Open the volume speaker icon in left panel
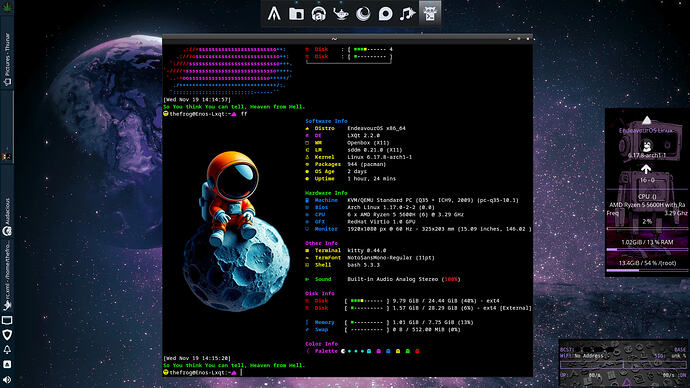 tap(7, 379)
